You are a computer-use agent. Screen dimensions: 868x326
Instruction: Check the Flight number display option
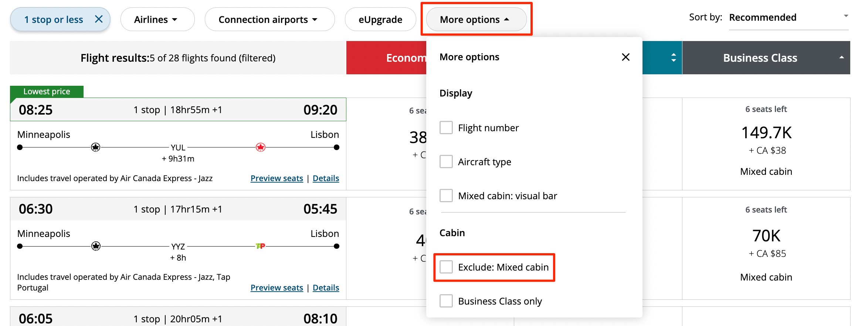tap(446, 127)
